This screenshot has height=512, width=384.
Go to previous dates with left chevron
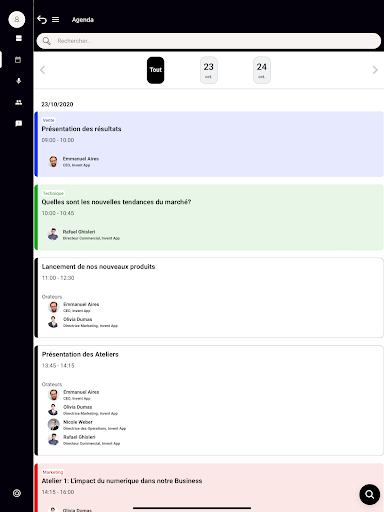click(x=42, y=70)
